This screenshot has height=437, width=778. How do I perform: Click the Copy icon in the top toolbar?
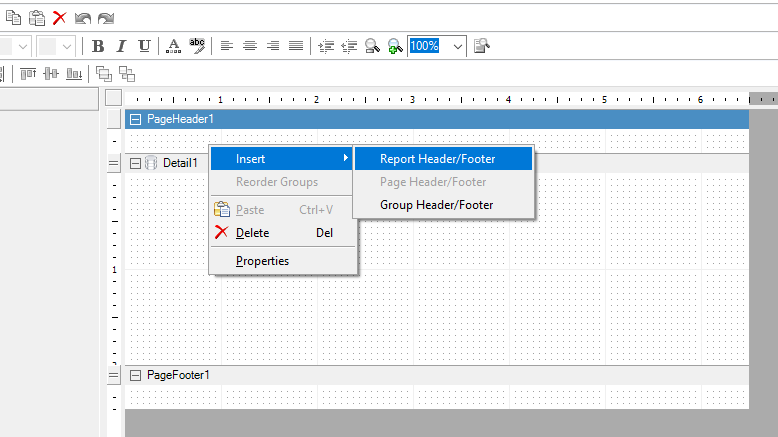13,18
